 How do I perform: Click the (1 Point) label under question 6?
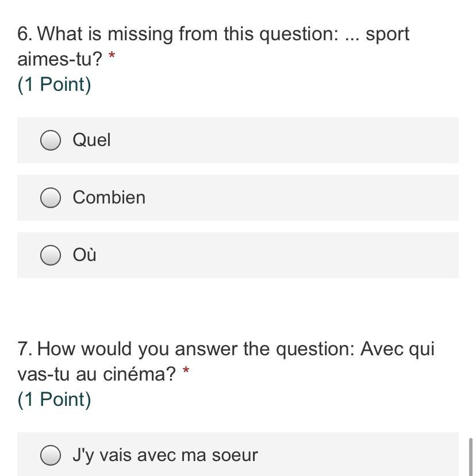click(55, 85)
